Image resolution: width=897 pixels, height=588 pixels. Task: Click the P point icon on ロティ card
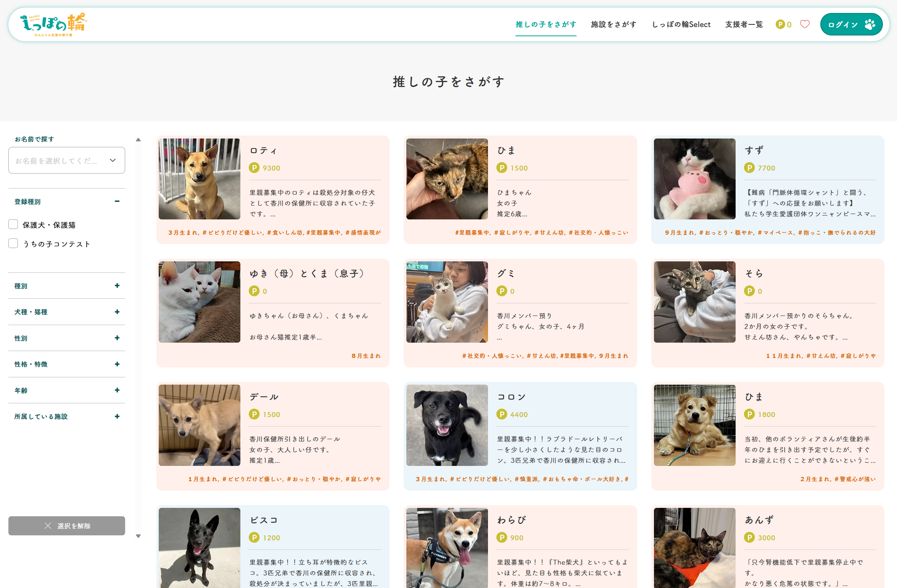254,168
